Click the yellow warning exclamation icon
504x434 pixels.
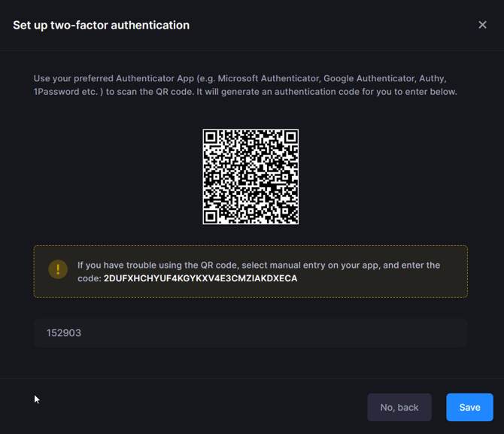[58, 269]
